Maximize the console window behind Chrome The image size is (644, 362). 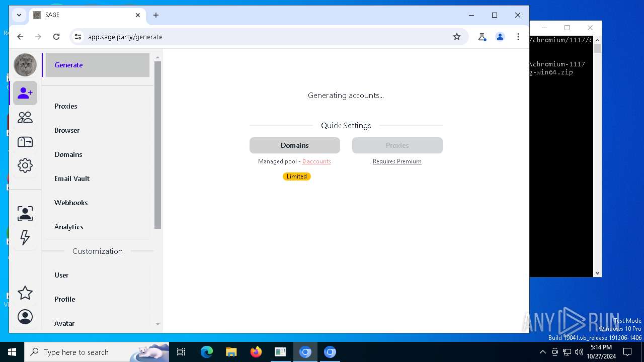tap(567, 28)
